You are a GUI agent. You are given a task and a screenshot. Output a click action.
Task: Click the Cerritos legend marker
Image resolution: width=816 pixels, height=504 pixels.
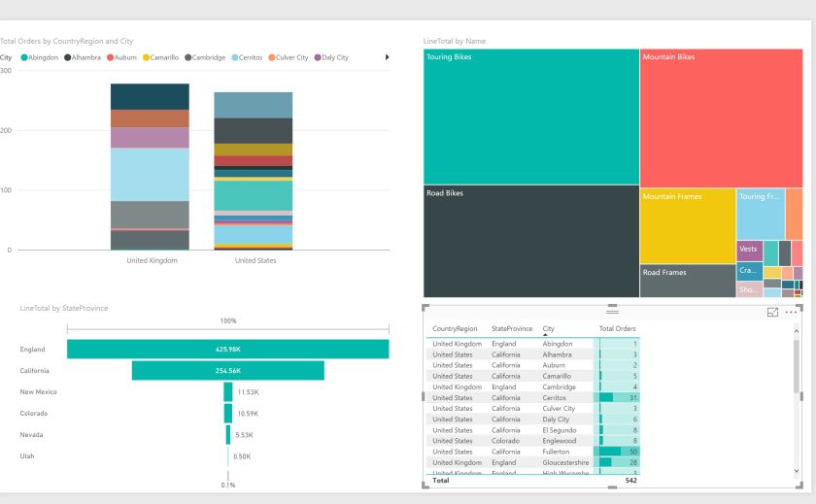click(x=235, y=57)
